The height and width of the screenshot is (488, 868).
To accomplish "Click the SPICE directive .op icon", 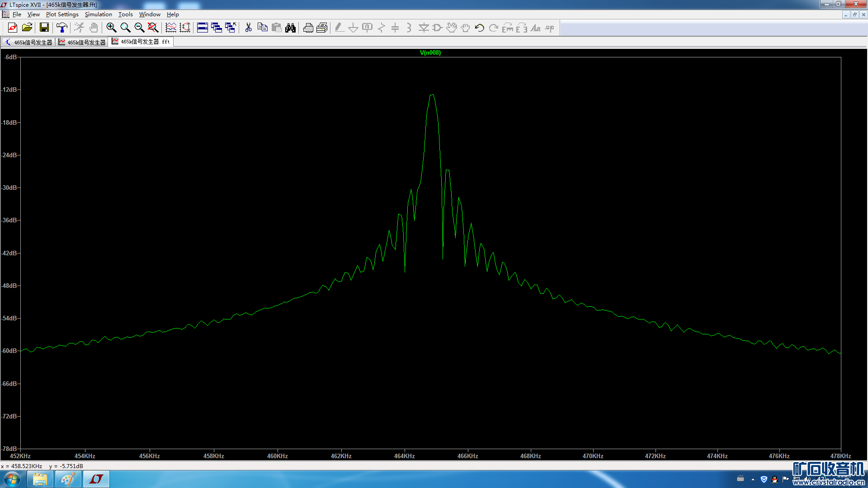I will click(550, 28).
